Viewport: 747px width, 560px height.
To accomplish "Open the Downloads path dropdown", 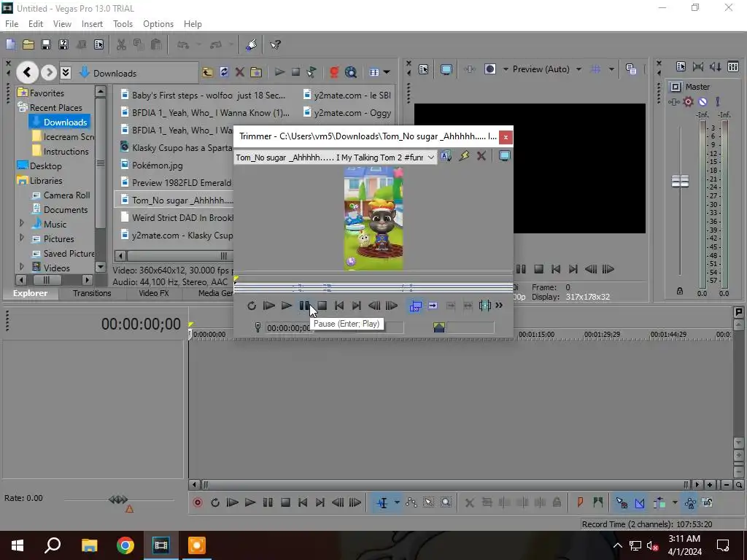I will [x=66, y=72].
